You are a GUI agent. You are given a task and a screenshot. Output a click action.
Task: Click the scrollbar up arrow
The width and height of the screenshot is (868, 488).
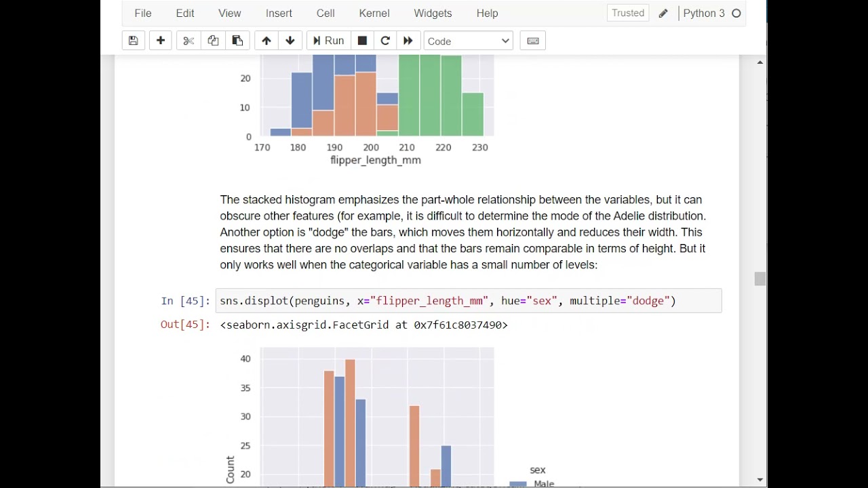coord(759,62)
